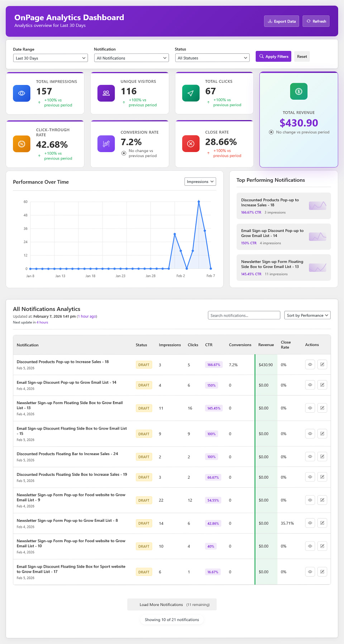
Task: View Discounted Products Pop-up - 18 notification
Action: (x=310, y=365)
